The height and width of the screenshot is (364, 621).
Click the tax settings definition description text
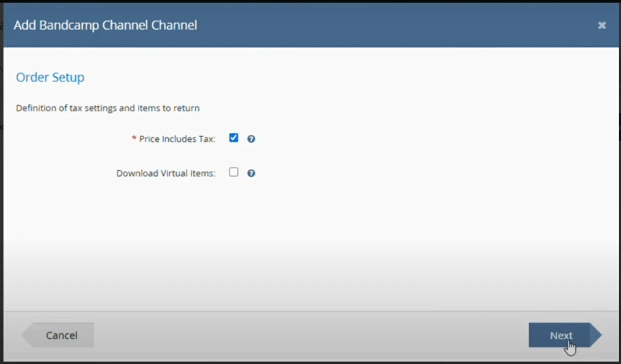coord(108,108)
